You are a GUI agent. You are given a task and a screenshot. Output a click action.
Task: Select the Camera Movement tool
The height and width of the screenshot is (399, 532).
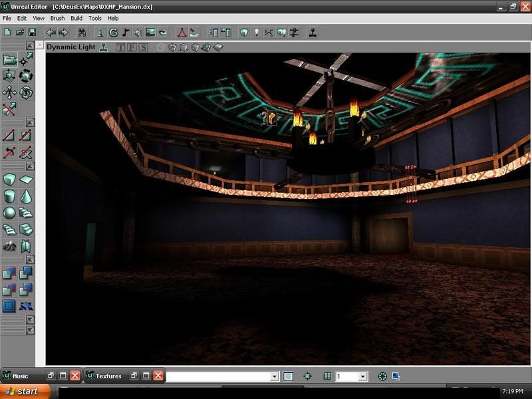point(9,60)
